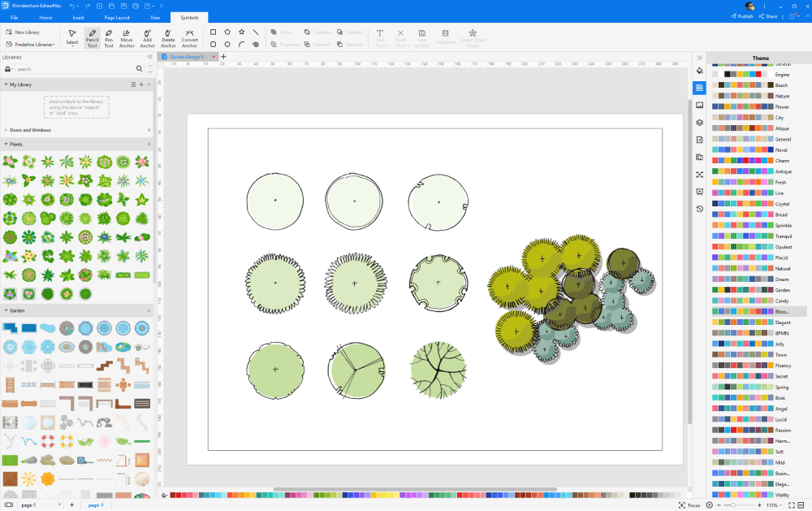The image size is (812, 511).
Task: Select the pentagon shape tool
Action: pos(227,32)
